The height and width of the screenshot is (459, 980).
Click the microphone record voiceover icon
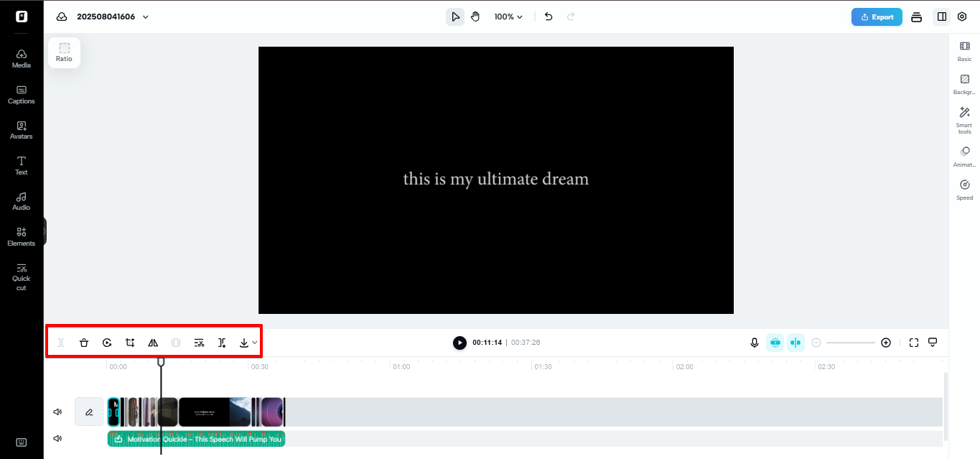(755, 343)
